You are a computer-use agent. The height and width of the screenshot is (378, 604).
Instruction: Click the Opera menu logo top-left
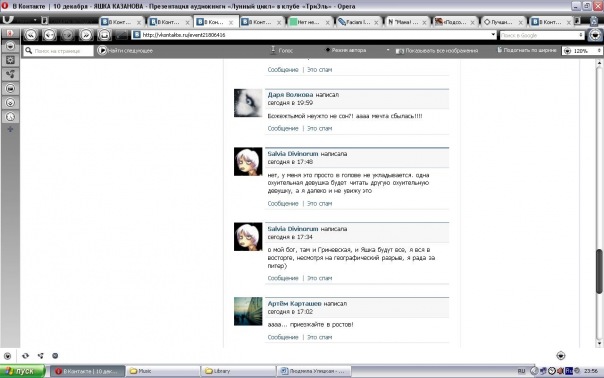click(x=8, y=20)
